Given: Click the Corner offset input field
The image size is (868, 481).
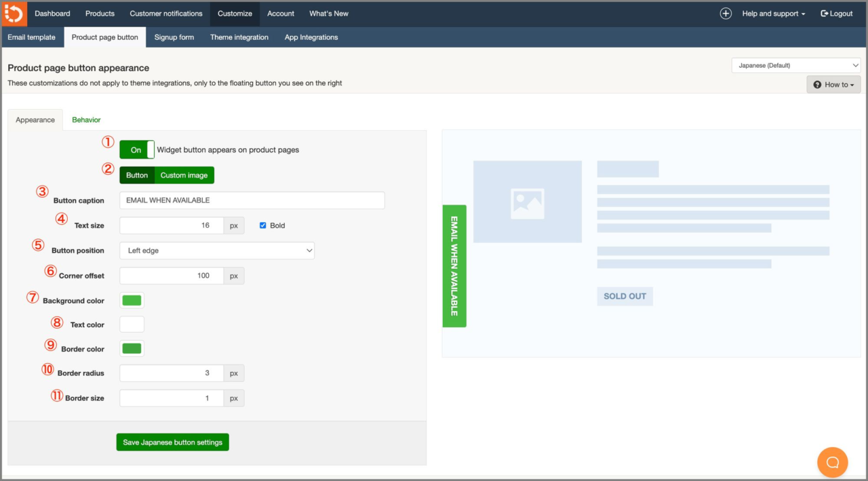Looking at the screenshot, I should tap(172, 276).
